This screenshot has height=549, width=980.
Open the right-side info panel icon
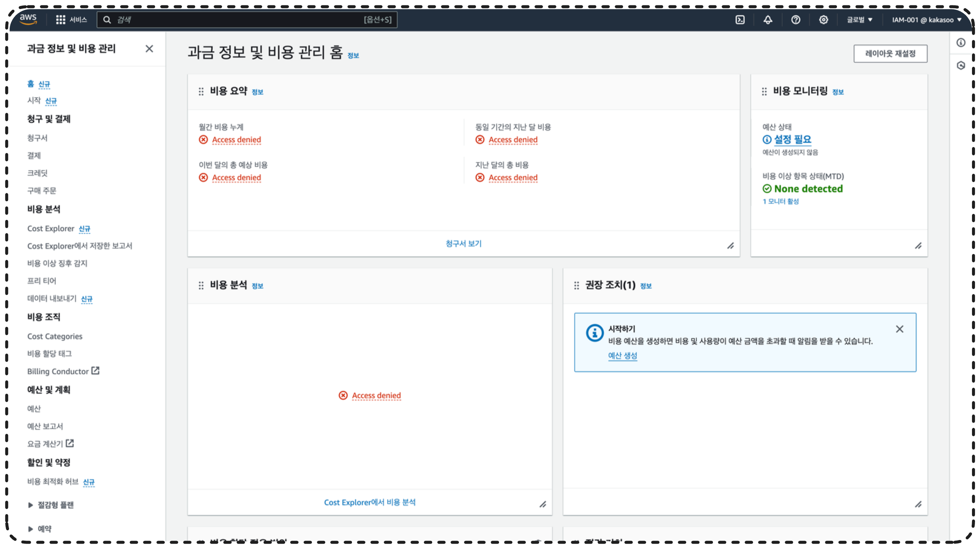coord(961,42)
